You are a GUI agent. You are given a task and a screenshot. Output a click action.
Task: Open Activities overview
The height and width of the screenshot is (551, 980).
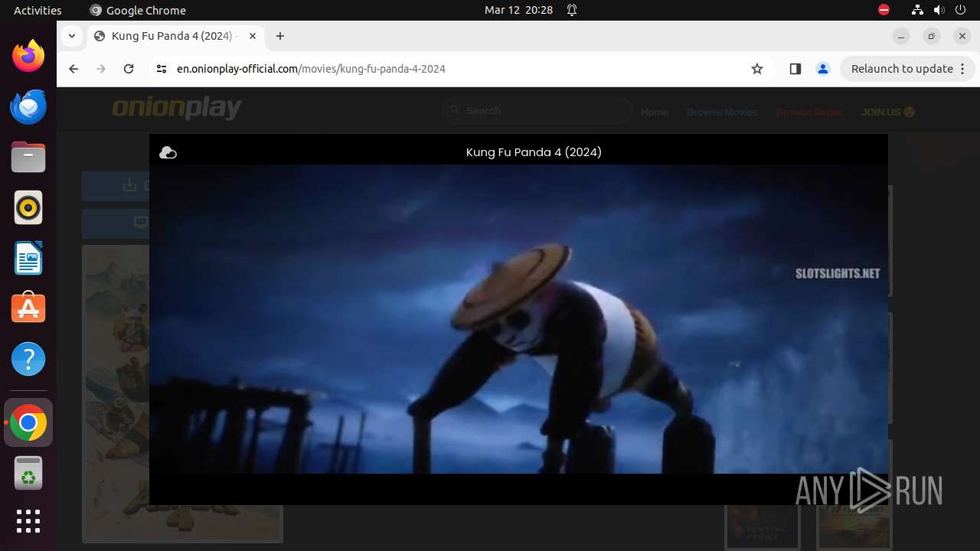(x=38, y=10)
